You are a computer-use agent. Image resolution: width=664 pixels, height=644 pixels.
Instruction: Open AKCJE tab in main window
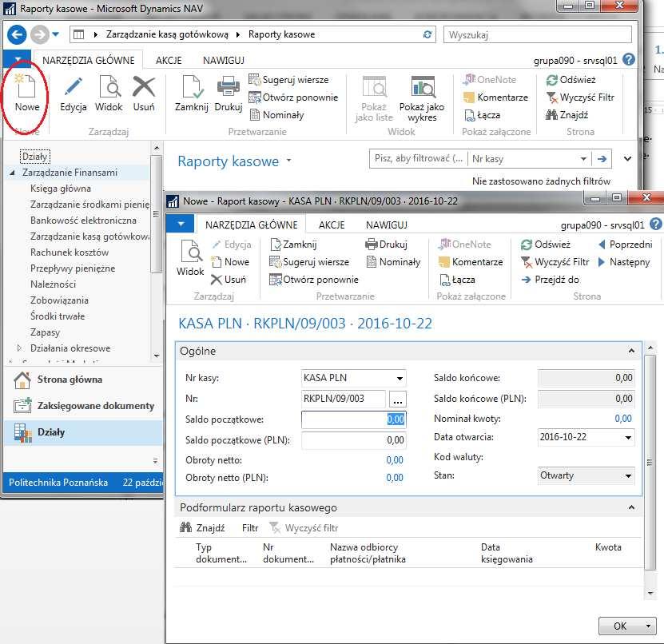tap(169, 60)
